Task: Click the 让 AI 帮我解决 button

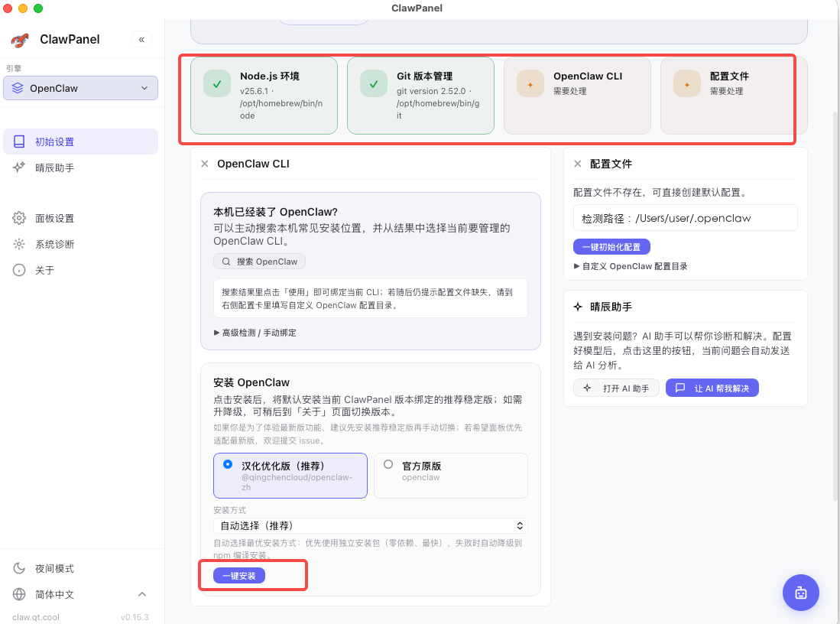Action: pyautogui.click(x=712, y=388)
